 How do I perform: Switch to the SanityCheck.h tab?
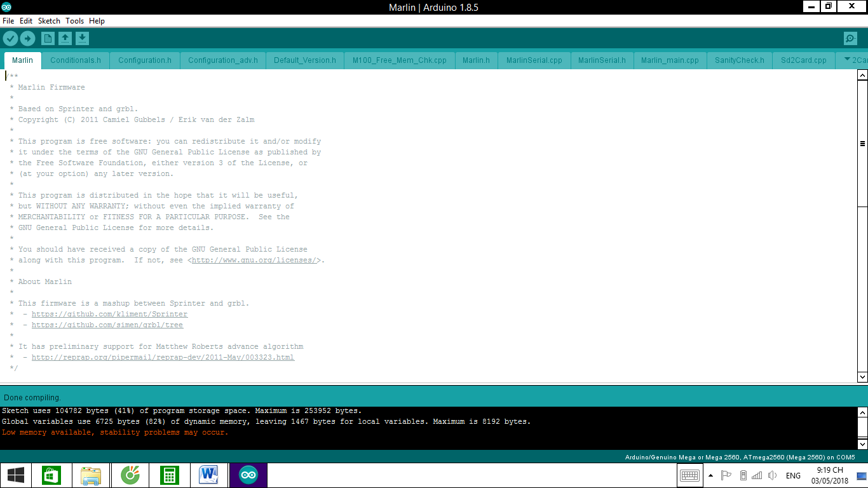[x=740, y=60]
